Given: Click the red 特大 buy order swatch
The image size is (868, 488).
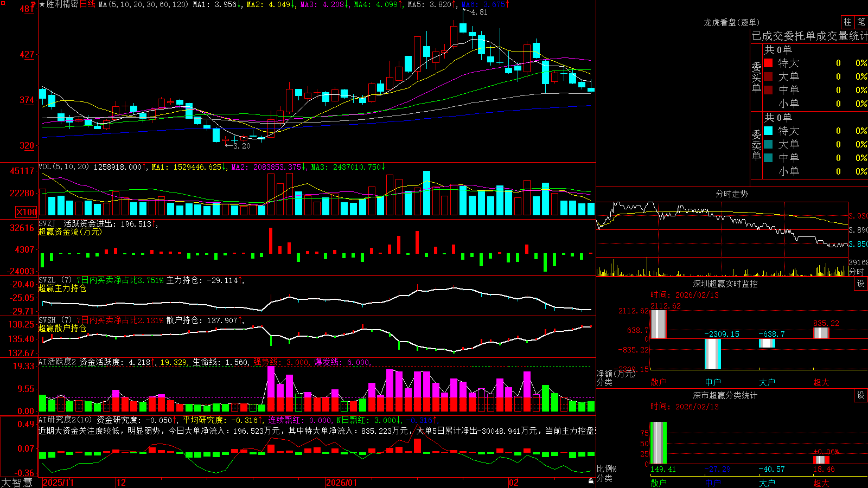Looking at the screenshot, I should click(x=768, y=63).
